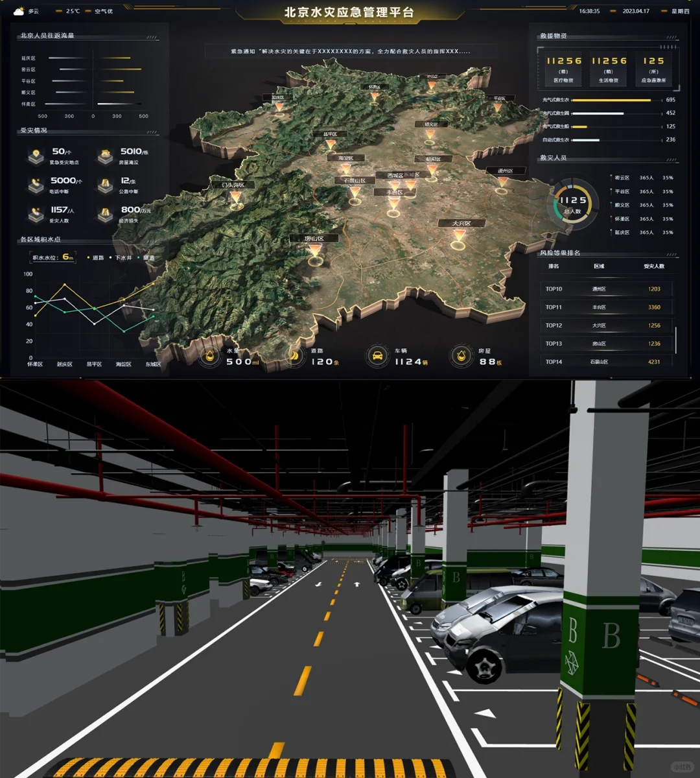Click the 平谷区 rescue personnel row
Viewport: 700px width, 778px height.
point(642,191)
